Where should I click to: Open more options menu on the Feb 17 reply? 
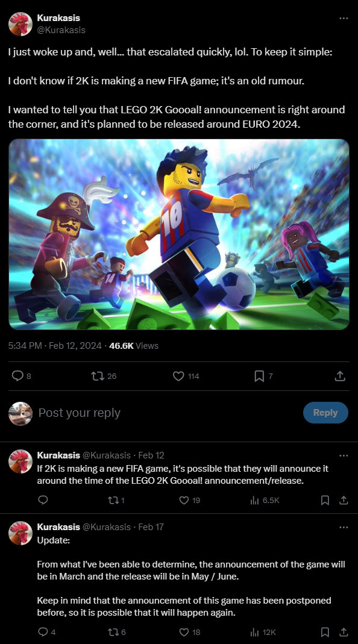point(344,526)
